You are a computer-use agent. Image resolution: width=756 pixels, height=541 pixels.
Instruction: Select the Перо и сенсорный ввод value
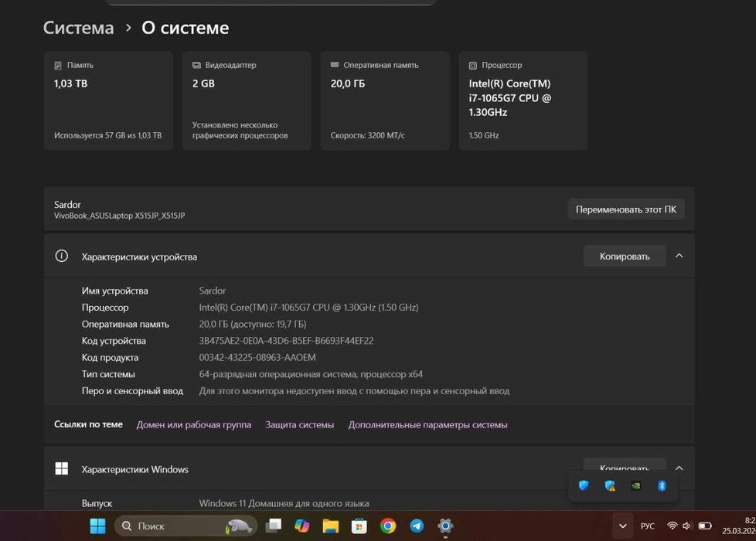(354, 391)
